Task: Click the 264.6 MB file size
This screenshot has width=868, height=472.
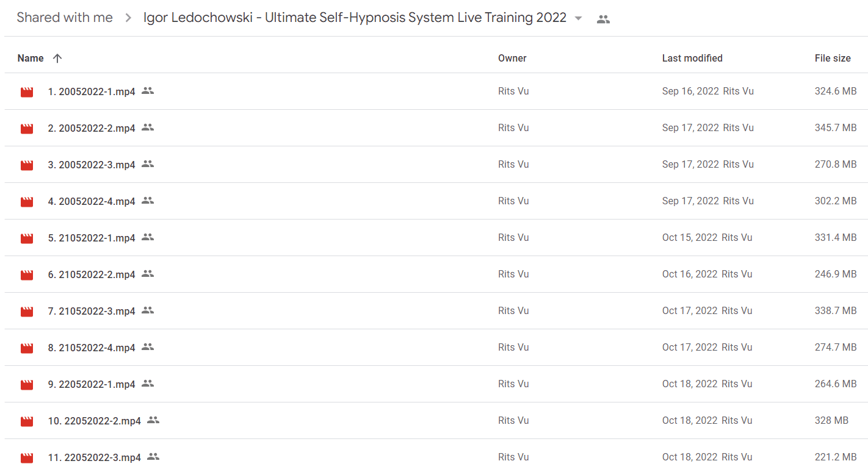Action: coord(836,384)
